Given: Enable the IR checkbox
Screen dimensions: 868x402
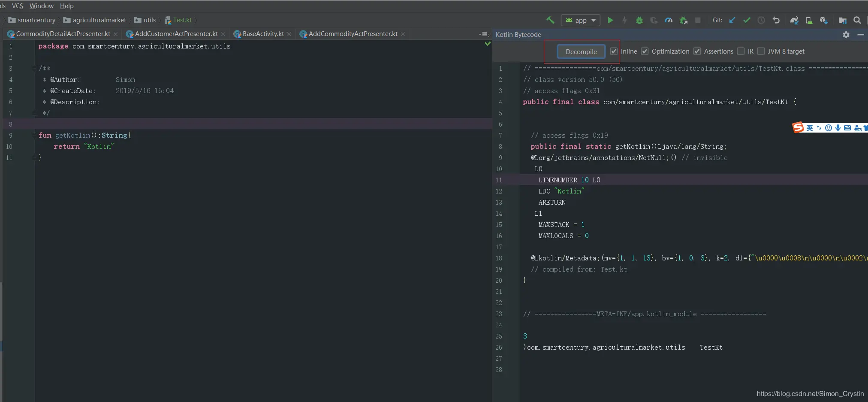Looking at the screenshot, I should click(x=741, y=51).
